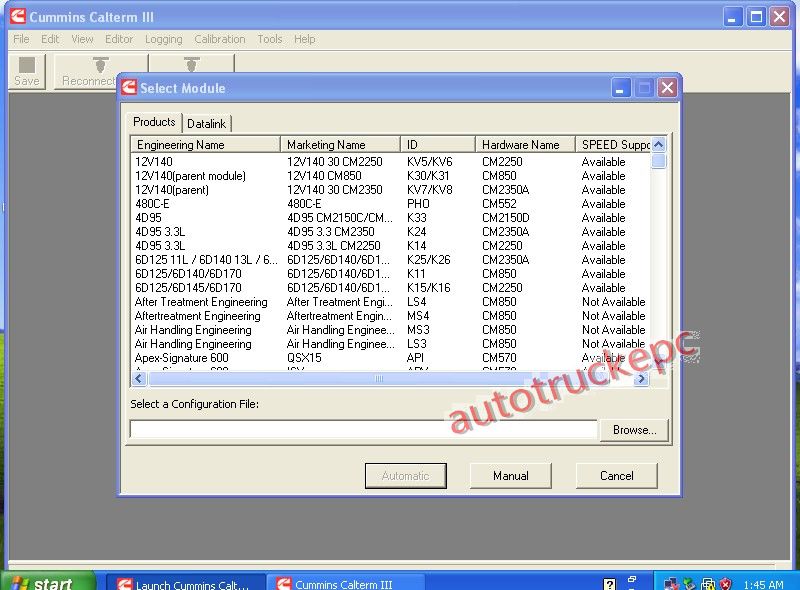Open the Edit menu
Screen dimensions: 800x590
click(x=50, y=39)
